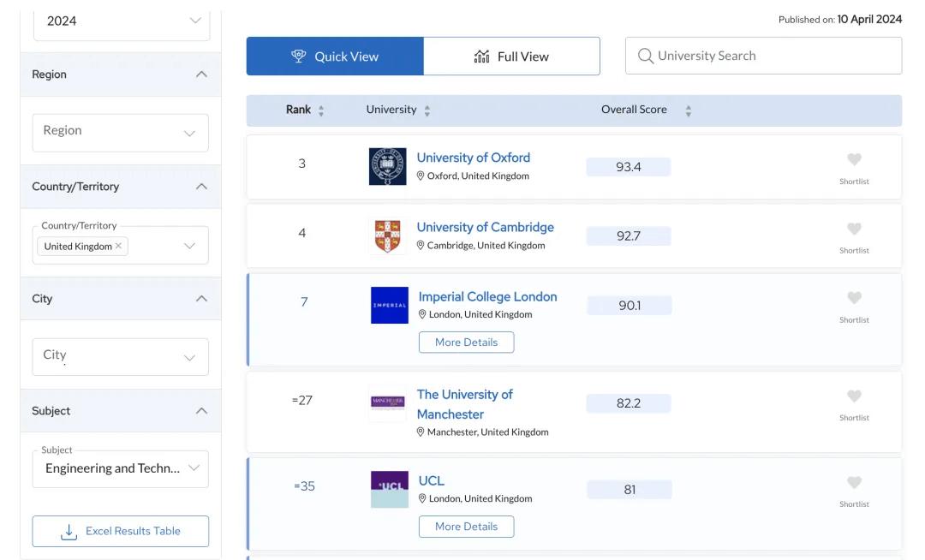Click the Manchester university logo
Viewport: 925px width, 560px height.
[388, 402]
